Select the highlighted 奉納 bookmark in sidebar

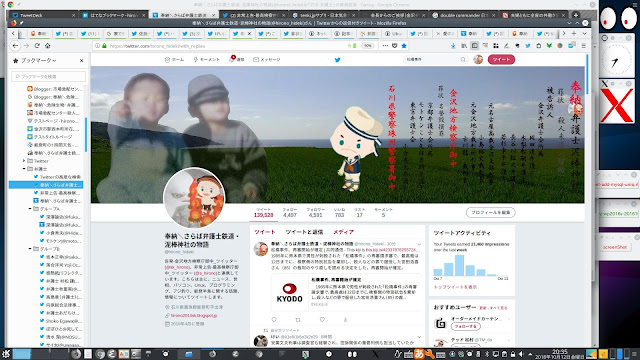tap(46, 185)
